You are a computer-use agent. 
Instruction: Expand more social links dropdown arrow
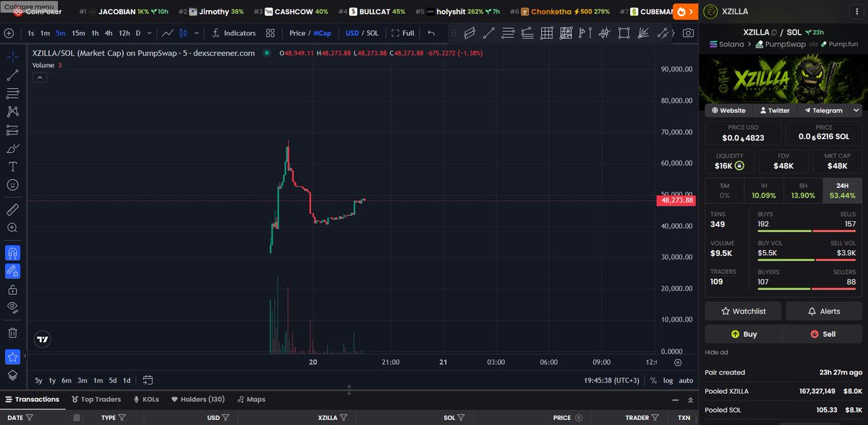[856, 111]
